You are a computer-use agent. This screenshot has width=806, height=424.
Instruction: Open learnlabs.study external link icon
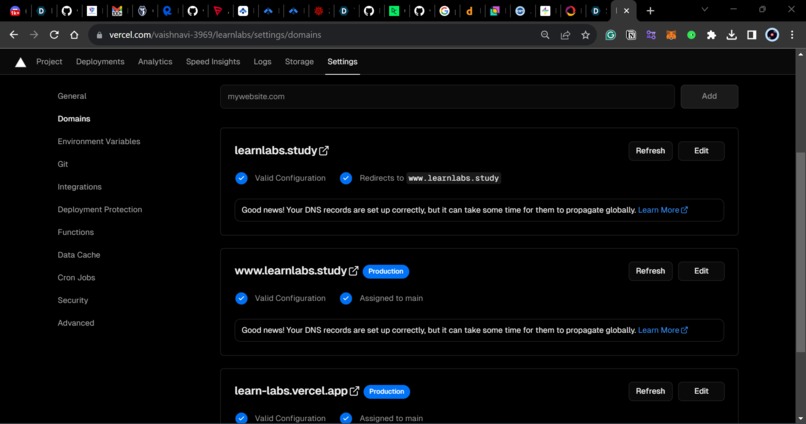(x=324, y=151)
